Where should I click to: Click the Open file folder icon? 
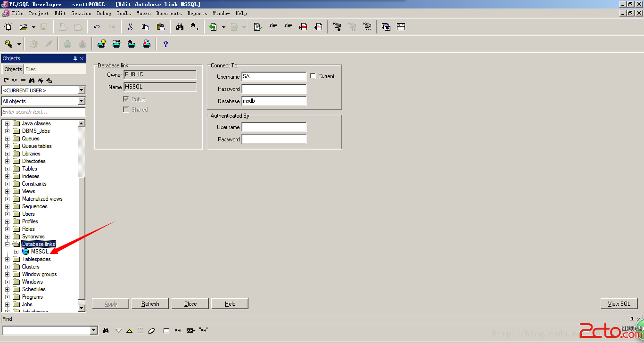point(24,27)
